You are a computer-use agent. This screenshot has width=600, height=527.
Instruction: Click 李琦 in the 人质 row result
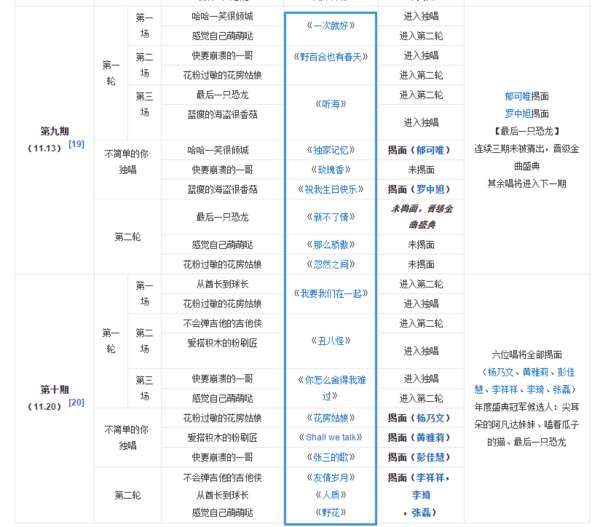coord(421,495)
